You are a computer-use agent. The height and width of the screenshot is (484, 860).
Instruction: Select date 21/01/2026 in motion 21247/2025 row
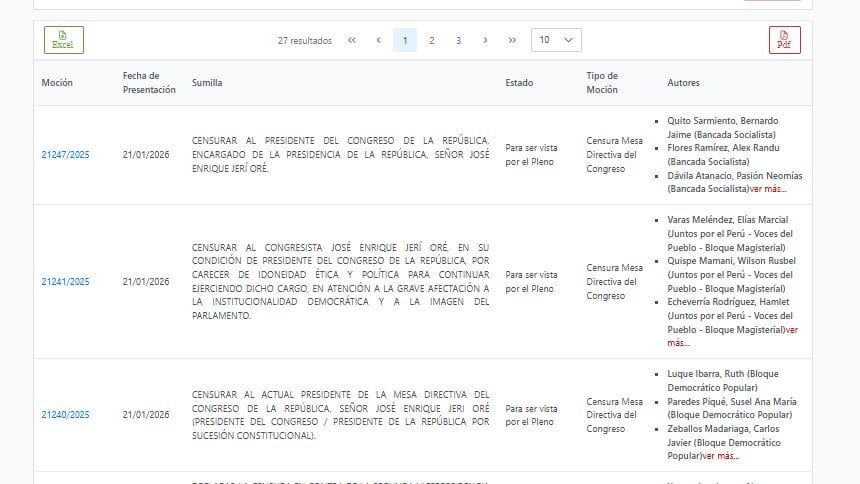click(146, 155)
